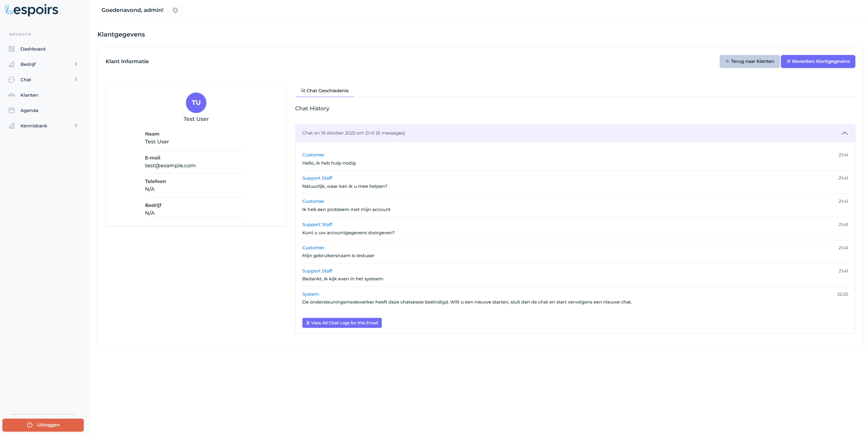
Task: Open Klanten in the navigation menu
Action: pos(29,95)
